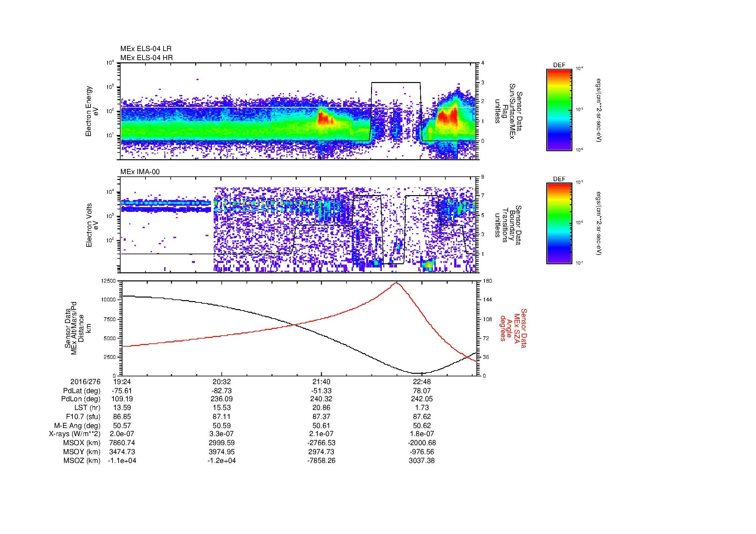
Task: Click the 'F10.7 (sfu)' row label
Action: coord(83,417)
